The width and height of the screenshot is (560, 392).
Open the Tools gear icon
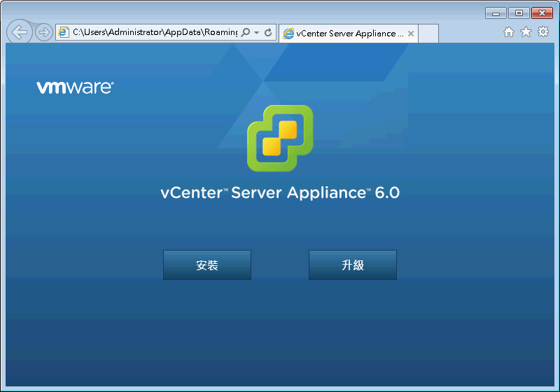[x=543, y=31]
